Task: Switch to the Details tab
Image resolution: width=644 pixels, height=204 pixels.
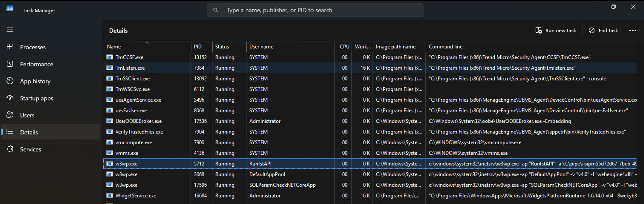Action: pyautogui.click(x=29, y=132)
